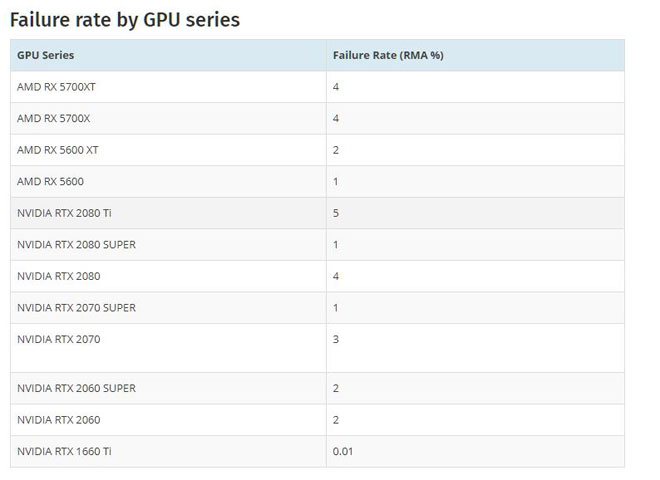This screenshot has width=660, height=480.
Task: Click failure rate value for RX 5700XT
Action: click(x=336, y=87)
